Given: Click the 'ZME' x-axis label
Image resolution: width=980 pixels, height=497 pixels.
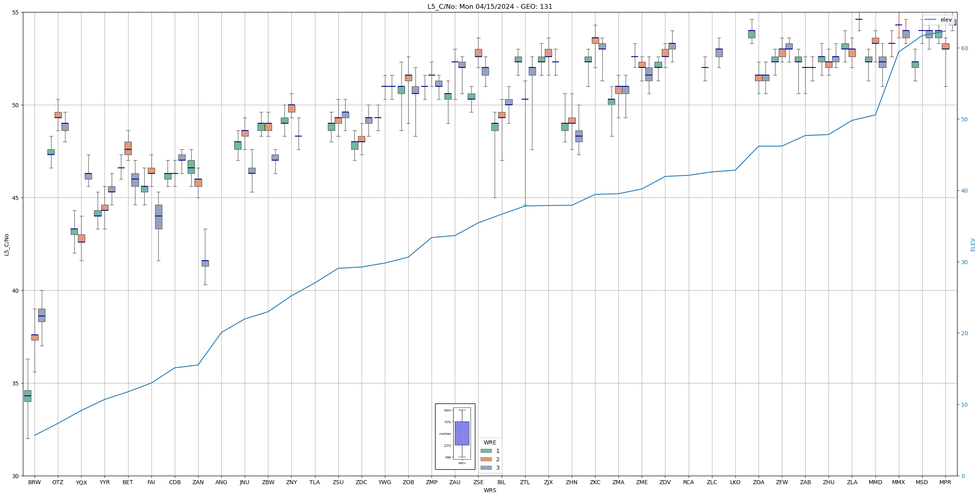Looking at the screenshot, I should coord(642,483).
